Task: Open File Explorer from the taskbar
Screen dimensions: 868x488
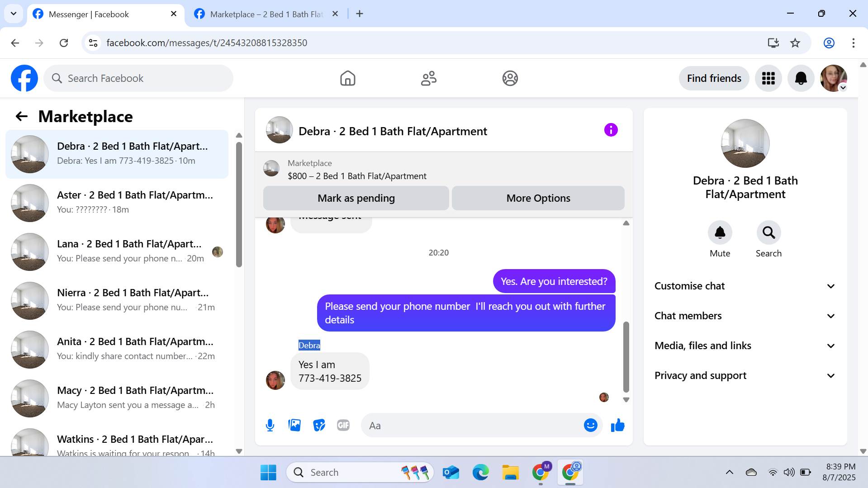Action: click(x=510, y=472)
